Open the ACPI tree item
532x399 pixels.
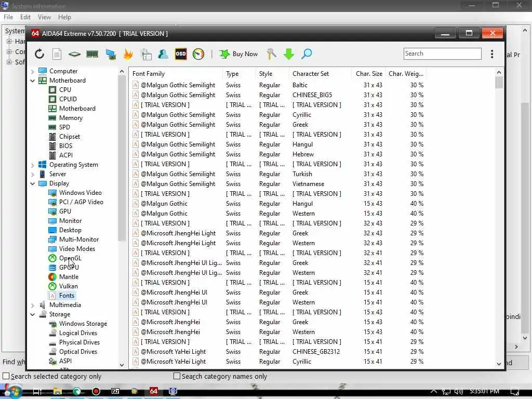click(66, 155)
